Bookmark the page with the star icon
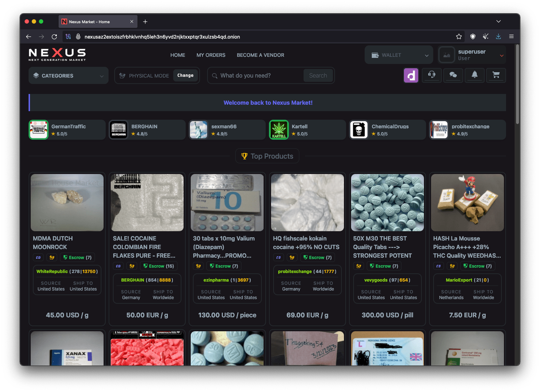The image size is (540, 392). click(459, 36)
